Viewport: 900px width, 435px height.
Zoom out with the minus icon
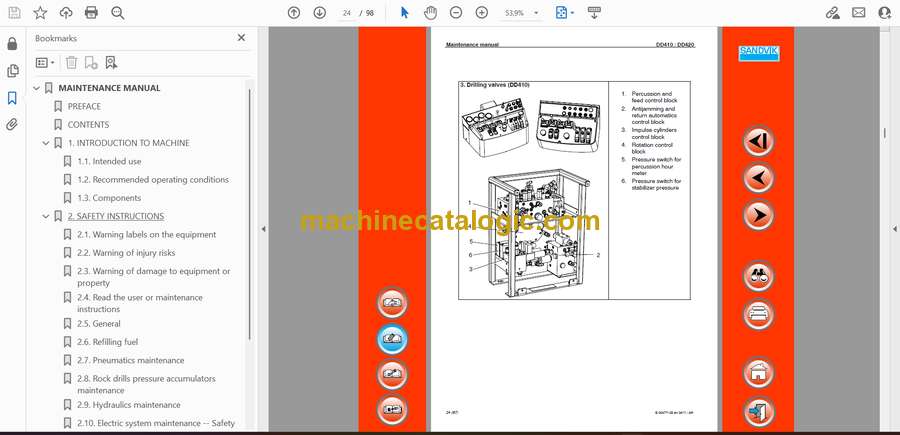click(x=456, y=13)
